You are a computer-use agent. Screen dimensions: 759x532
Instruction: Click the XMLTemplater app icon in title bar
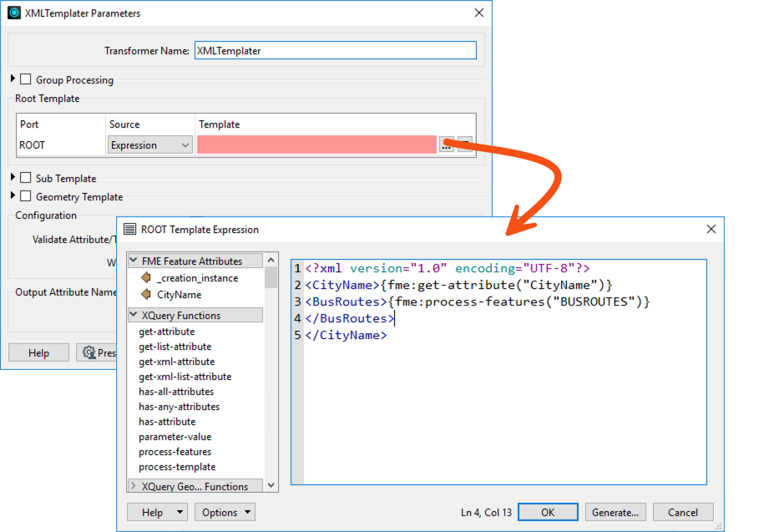(14, 13)
